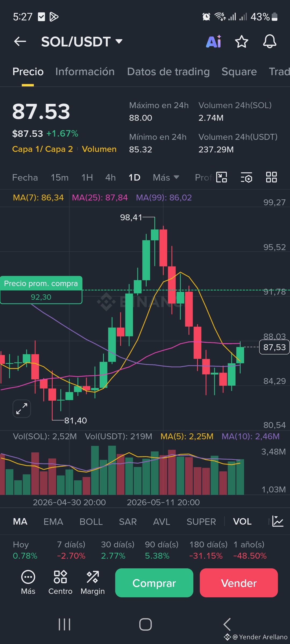Viewport: 290px width, 644px height.
Task: Toggle BOLL indicator
Action: point(91,522)
